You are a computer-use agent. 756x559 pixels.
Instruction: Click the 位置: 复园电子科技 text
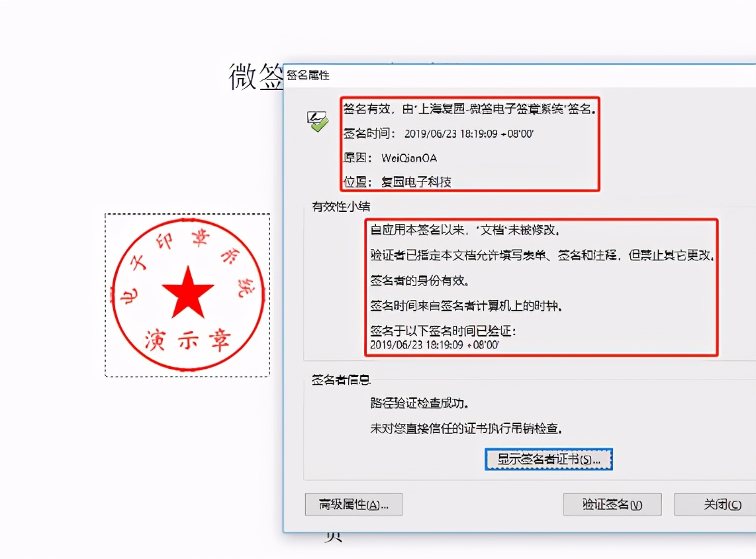pos(397,182)
